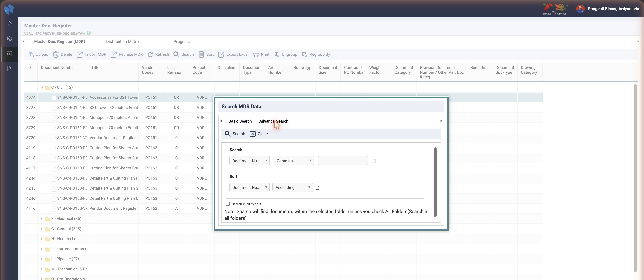The image size is (644, 280).
Task: Click the Print icon in toolbar
Action: tap(256, 54)
